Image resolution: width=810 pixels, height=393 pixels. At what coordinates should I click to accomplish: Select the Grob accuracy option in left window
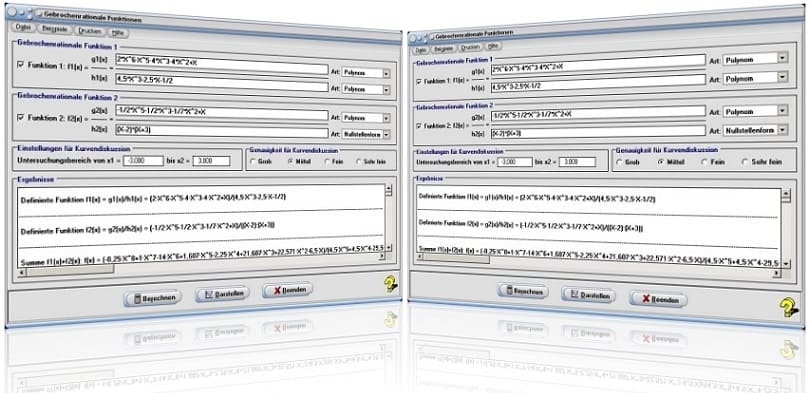(x=253, y=162)
